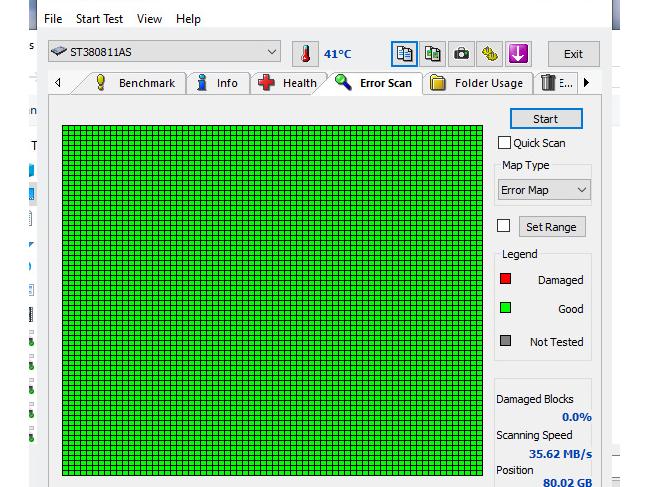The height and width of the screenshot is (487, 649).
Task: Toggle the checkbox next to Set Range
Action: (x=504, y=226)
